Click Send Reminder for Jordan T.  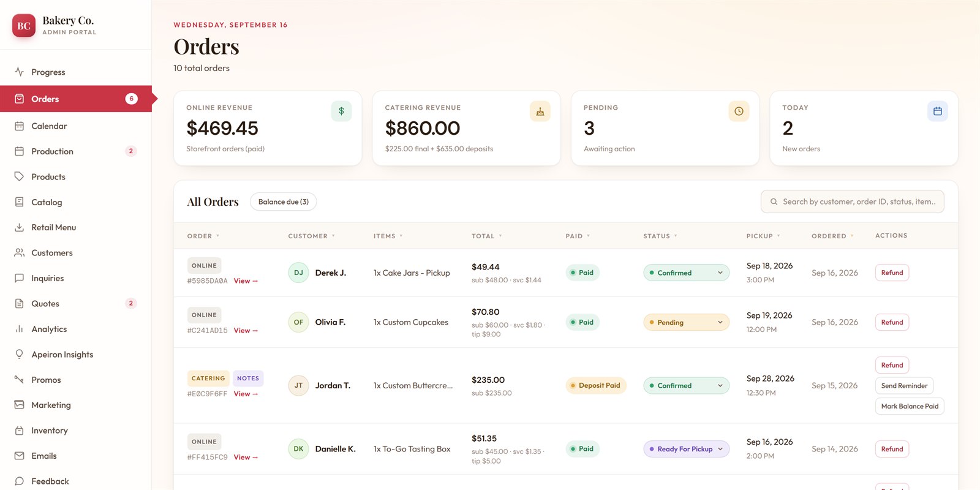pos(904,385)
